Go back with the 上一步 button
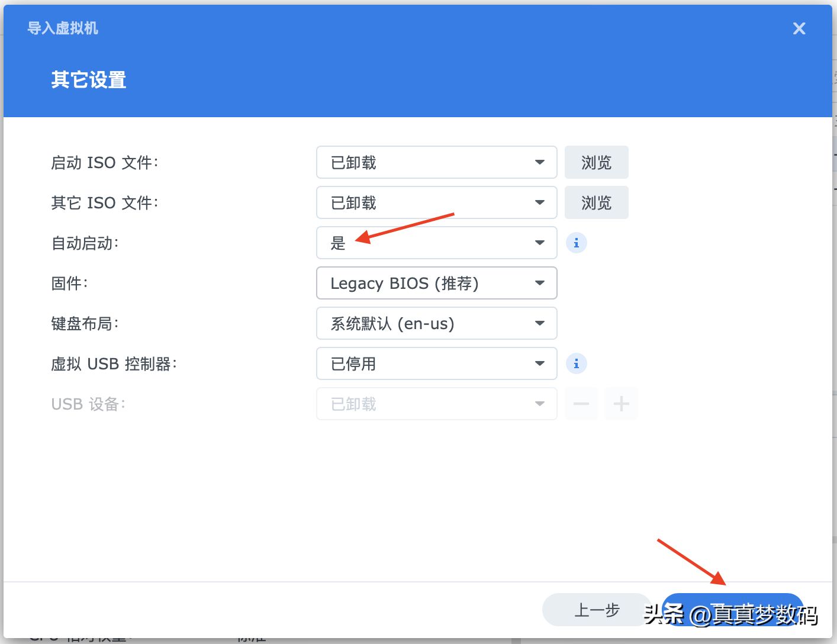This screenshot has height=644, width=837. click(597, 610)
